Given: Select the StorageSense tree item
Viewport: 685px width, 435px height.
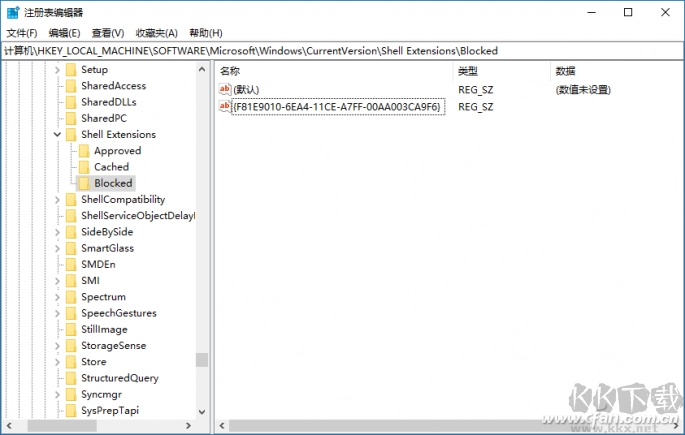Looking at the screenshot, I should tap(113, 345).
